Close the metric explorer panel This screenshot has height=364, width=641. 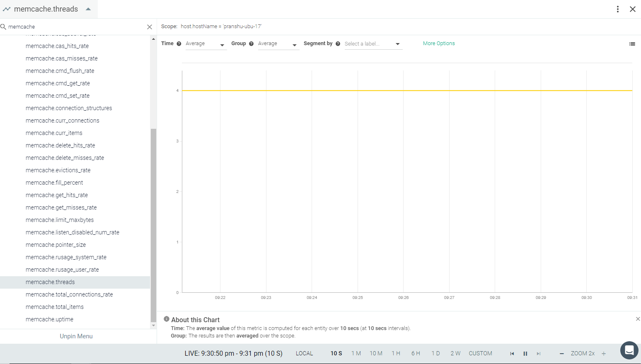(x=632, y=9)
